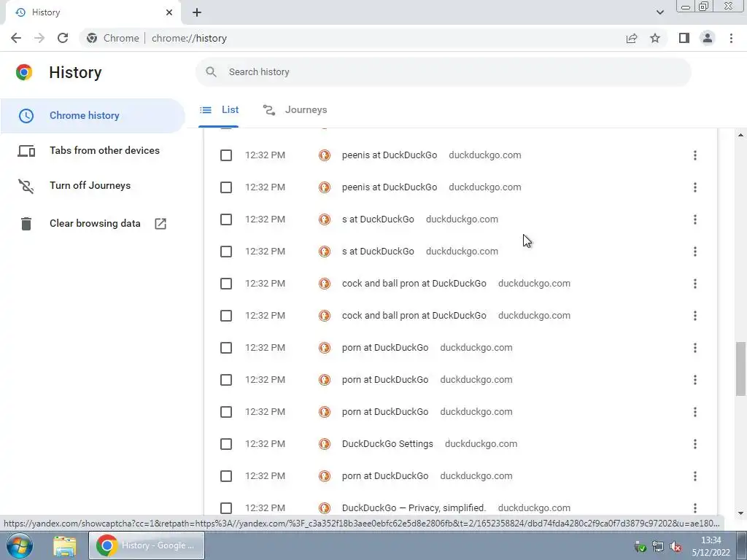Click the external-link icon next to Clear browsing data
Image resolution: width=747 pixels, height=560 pixels.
(160, 223)
